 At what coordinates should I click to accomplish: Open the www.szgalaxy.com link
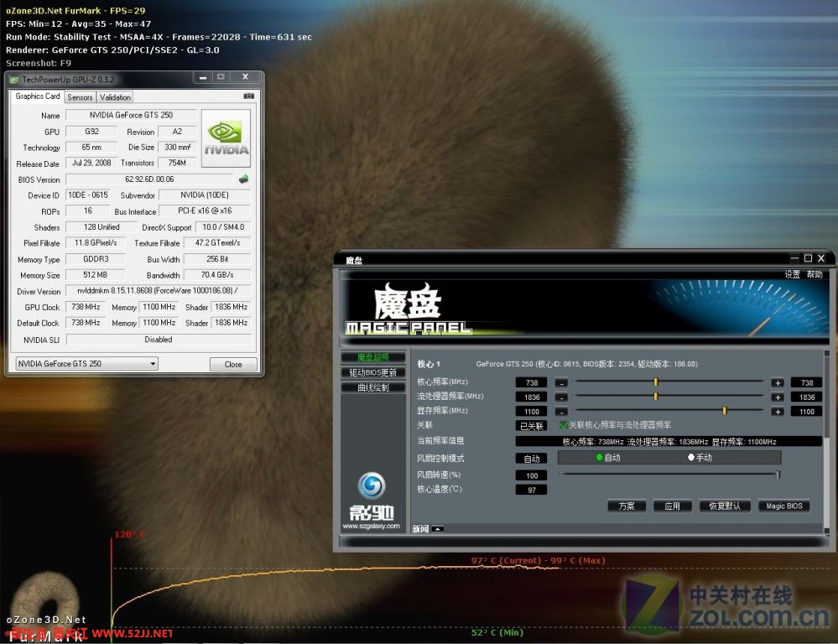[372, 526]
